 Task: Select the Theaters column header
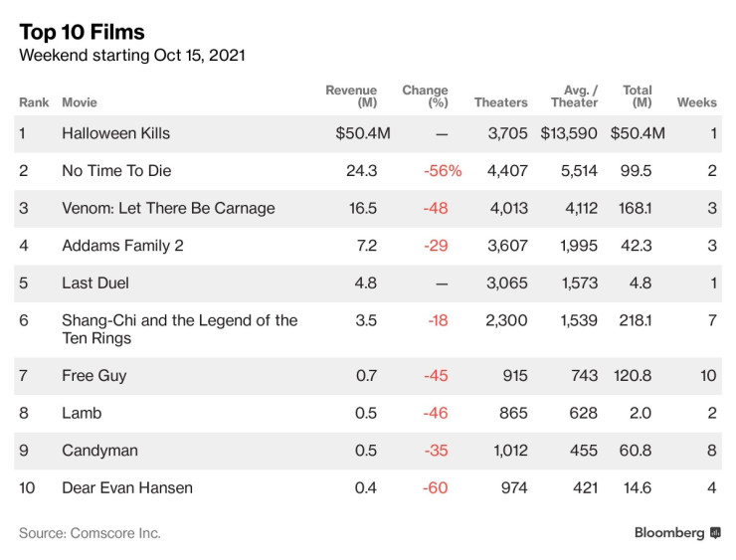(x=500, y=102)
